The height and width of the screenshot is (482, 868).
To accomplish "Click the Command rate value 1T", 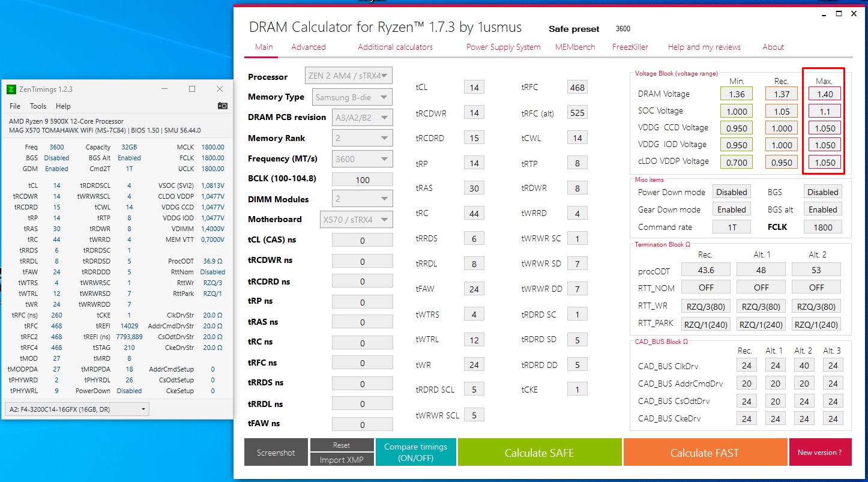I will 732,227.
